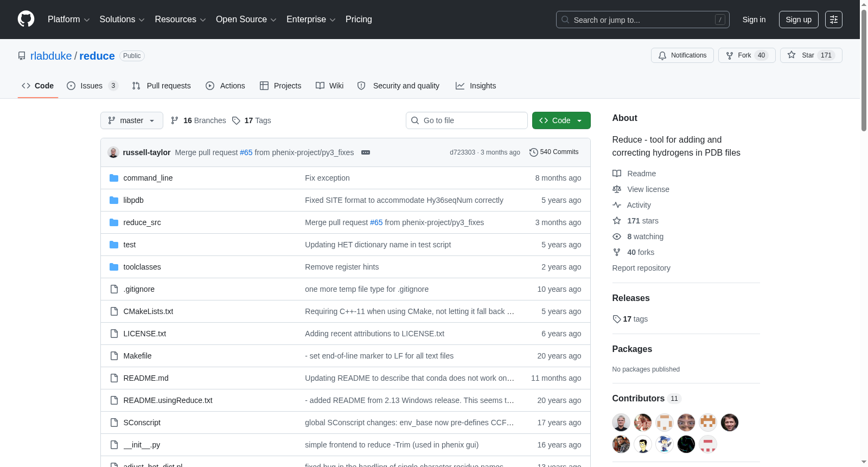Switch to the Security and quality tab
This screenshot has height=467, width=868.
coord(399,86)
